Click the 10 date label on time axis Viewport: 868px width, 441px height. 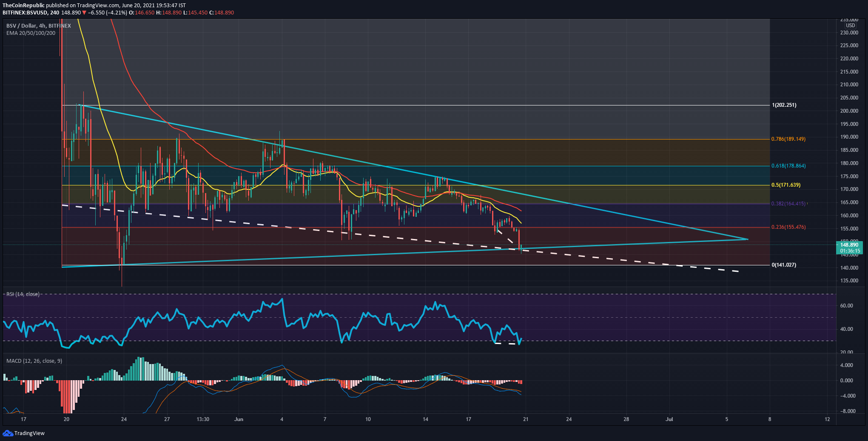(368, 419)
